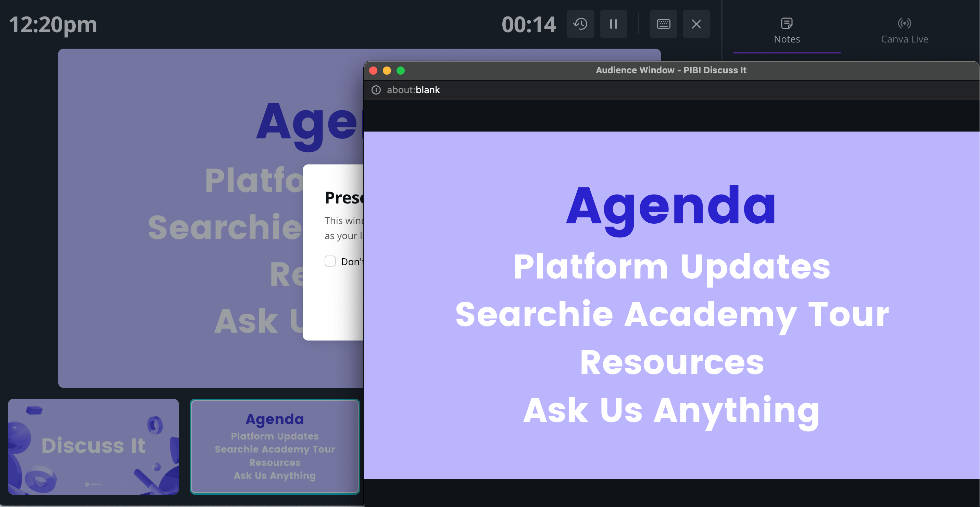Screen dimensions: 980x507
Task: Minimize the Audience Window with yellow button
Action: point(387,71)
